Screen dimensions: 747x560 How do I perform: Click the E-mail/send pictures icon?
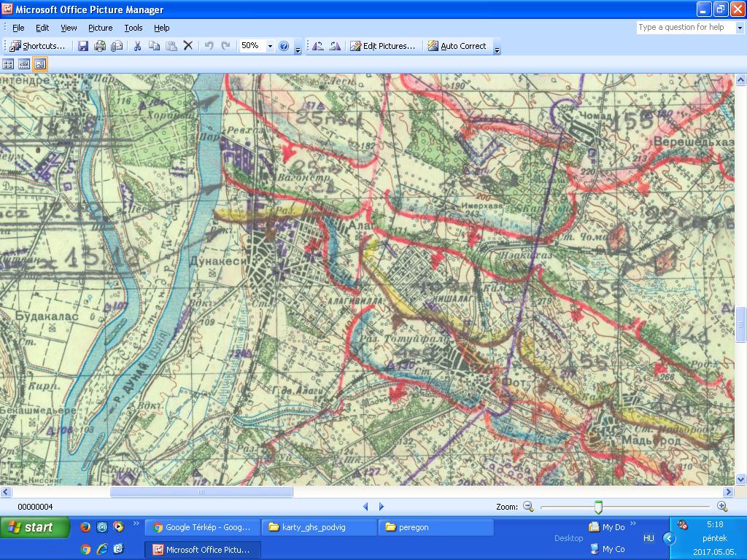[x=117, y=46]
